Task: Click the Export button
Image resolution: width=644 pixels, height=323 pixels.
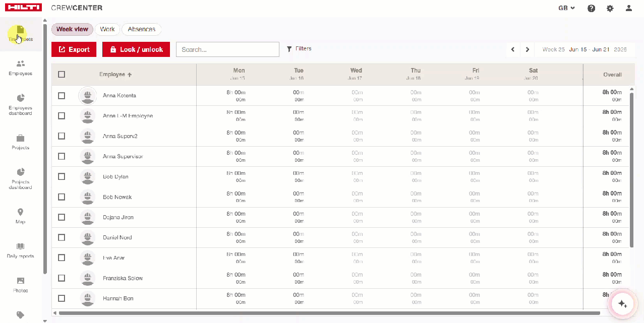Action: [x=74, y=49]
